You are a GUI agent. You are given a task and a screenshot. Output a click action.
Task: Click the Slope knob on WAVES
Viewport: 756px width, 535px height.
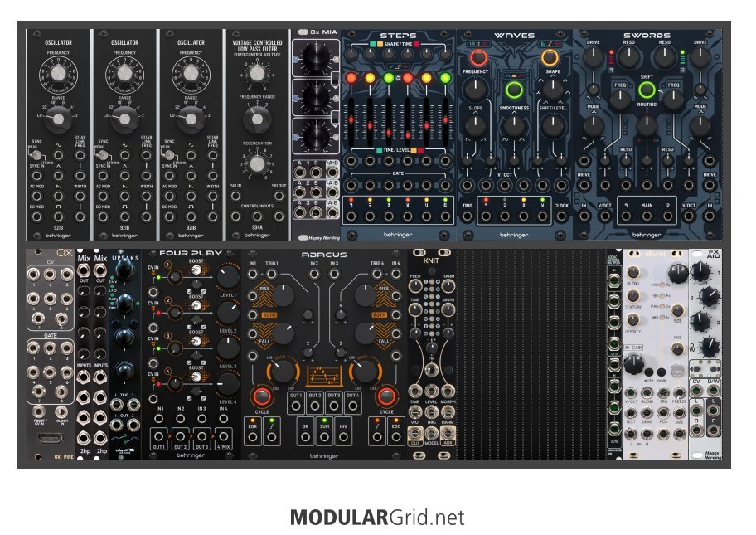(x=476, y=126)
